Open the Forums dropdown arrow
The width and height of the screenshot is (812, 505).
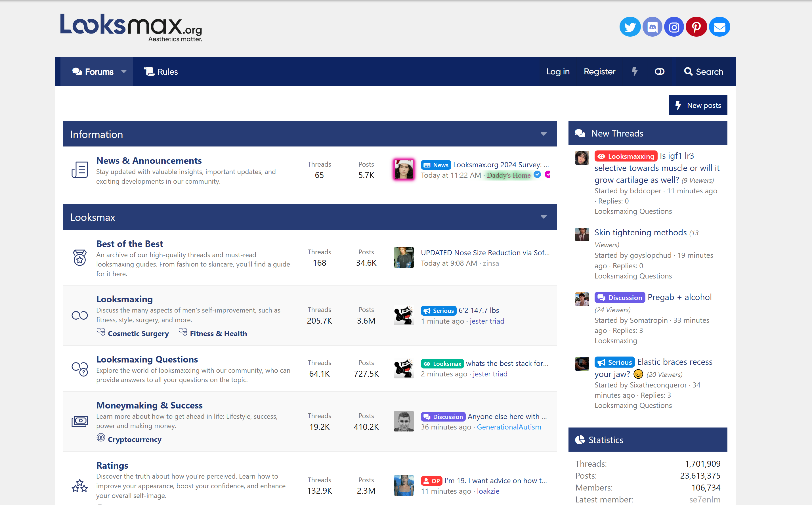pyautogui.click(x=124, y=72)
